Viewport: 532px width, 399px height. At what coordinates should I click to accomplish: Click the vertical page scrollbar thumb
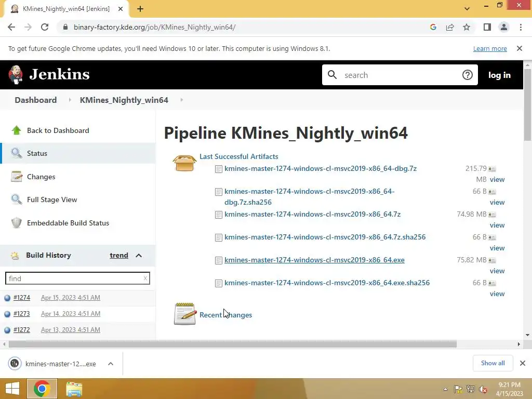(x=527, y=104)
